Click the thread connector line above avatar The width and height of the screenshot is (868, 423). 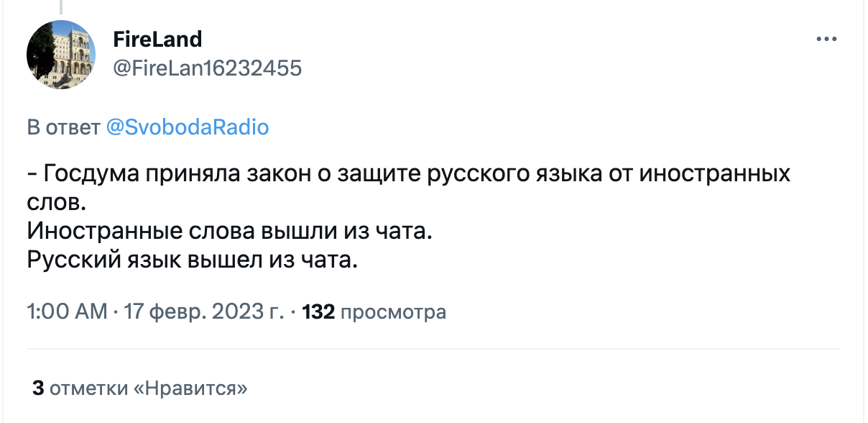coord(61,7)
